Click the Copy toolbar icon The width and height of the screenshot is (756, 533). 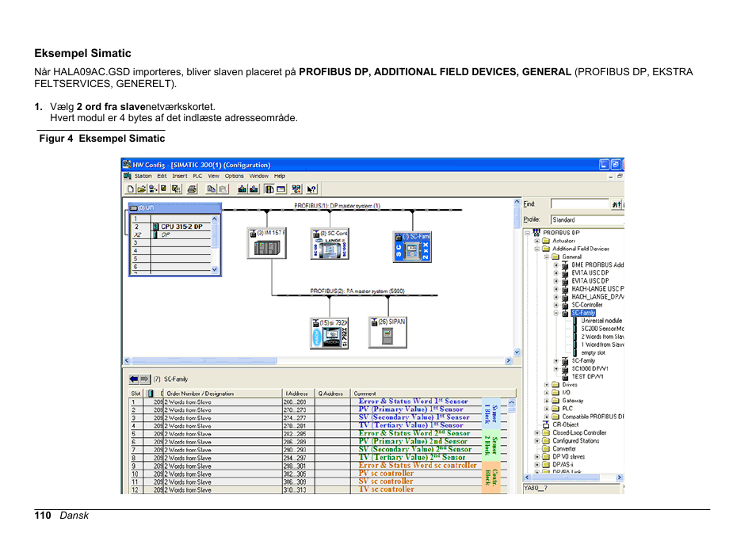click(x=211, y=188)
